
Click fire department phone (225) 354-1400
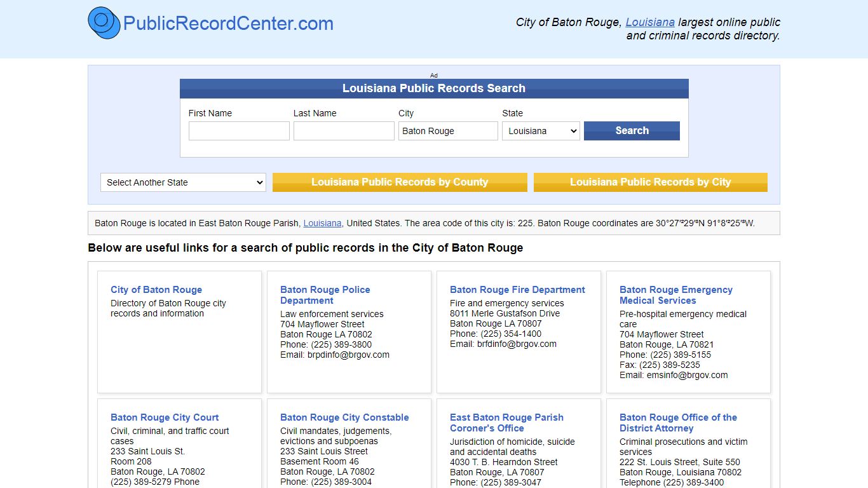[x=511, y=334]
